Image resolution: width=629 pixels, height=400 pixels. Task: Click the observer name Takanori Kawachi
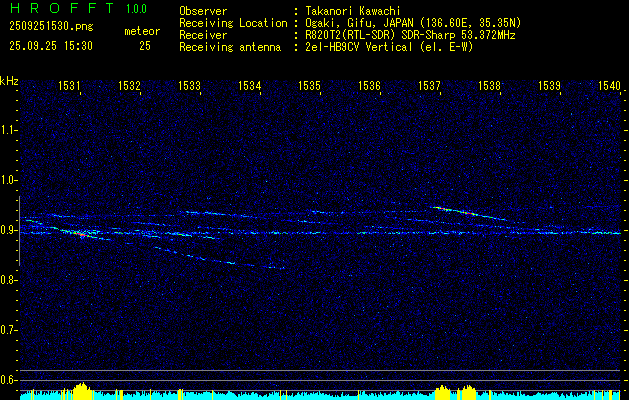(353, 11)
